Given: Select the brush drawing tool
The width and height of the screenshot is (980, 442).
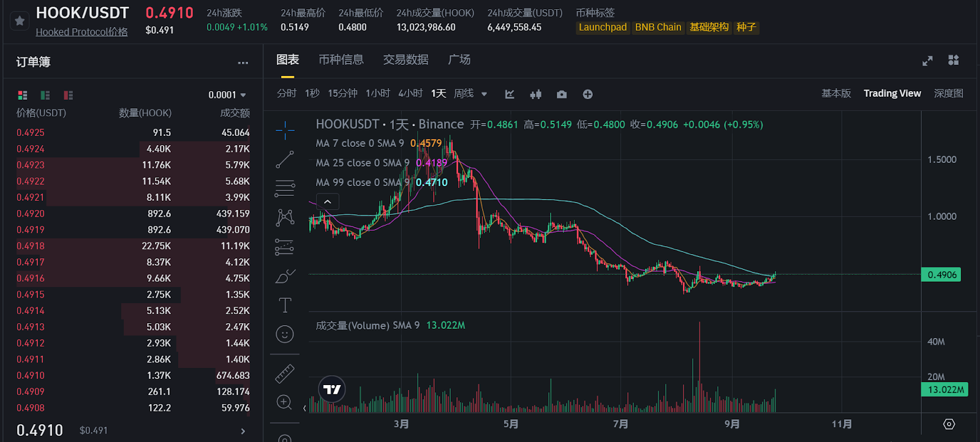Looking at the screenshot, I should (285, 276).
